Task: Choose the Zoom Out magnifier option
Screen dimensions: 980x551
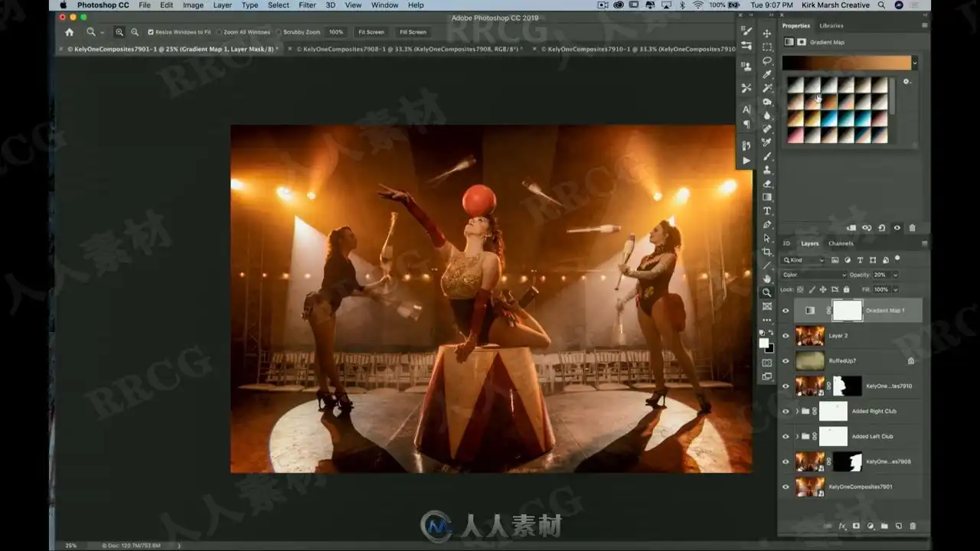Action: click(135, 32)
